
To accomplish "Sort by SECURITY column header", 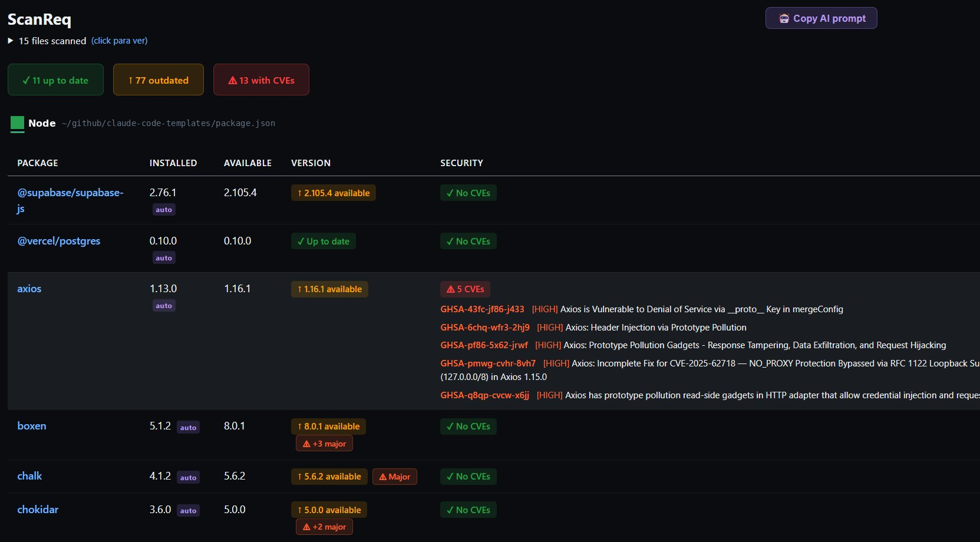I will [x=461, y=163].
